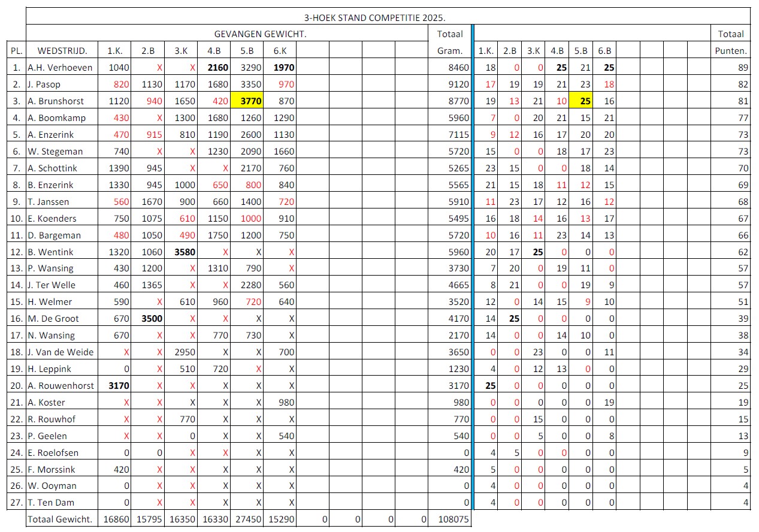Viewport: 759px width, 532px height.
Task: Click the "Totaal Gewicht." row label
Action: (62, 519)
